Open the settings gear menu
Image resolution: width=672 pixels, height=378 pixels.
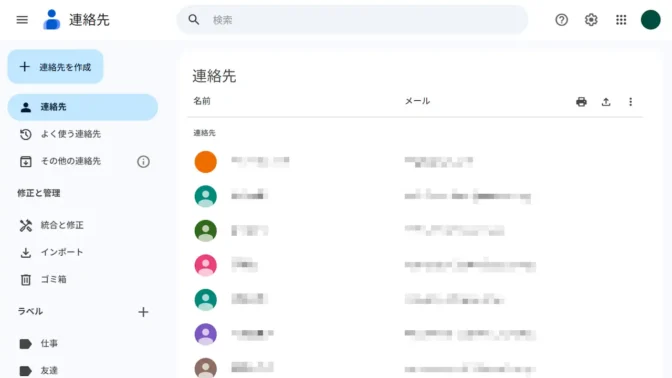(591, 20)
